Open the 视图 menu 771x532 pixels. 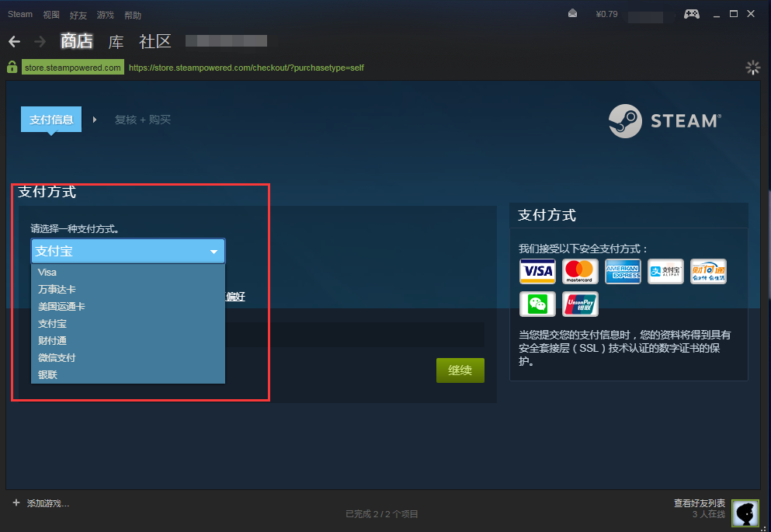click(x=51, y=15)
